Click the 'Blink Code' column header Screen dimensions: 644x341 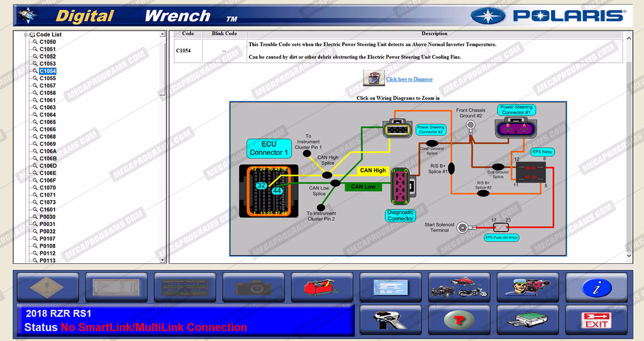tap(224, 34)
